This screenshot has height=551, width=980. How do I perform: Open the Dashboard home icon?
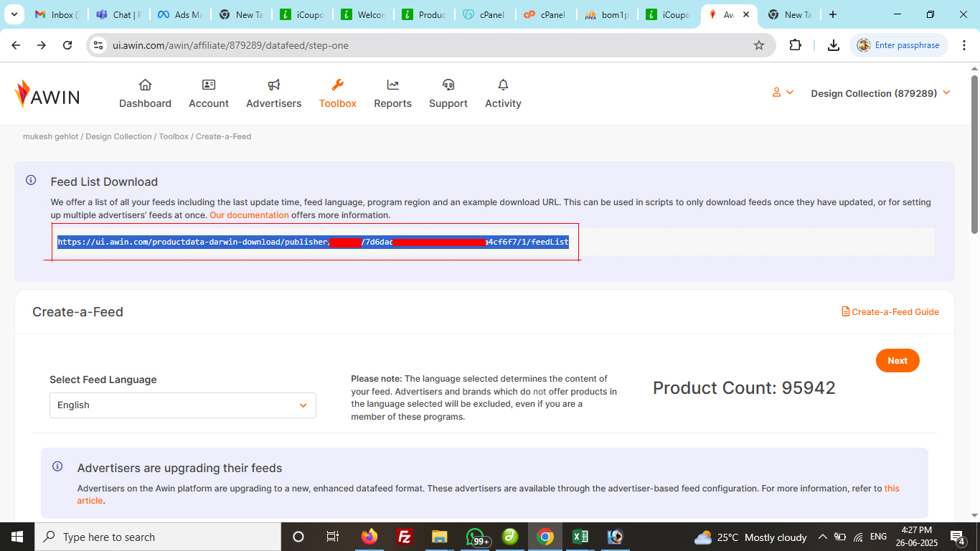[145, 85]
